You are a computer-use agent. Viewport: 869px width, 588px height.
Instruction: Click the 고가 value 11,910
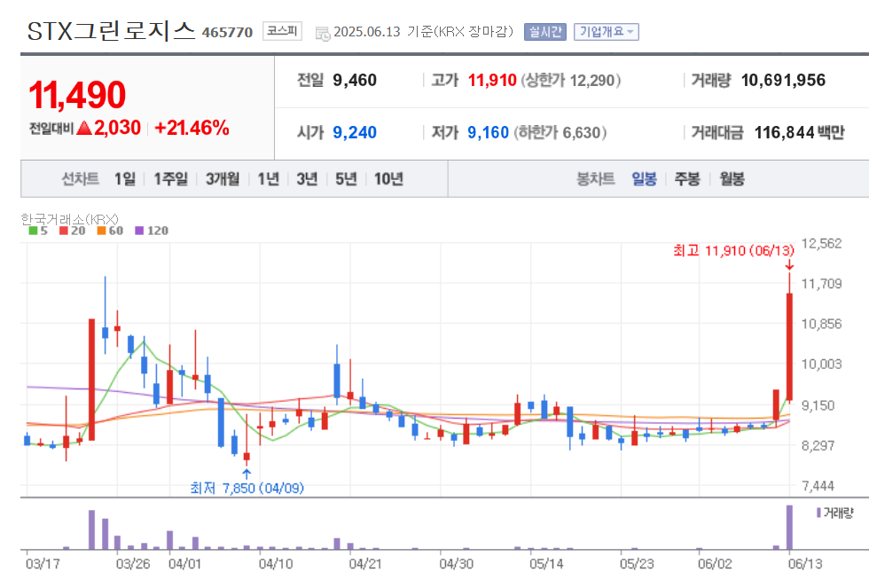click(492, 81)
